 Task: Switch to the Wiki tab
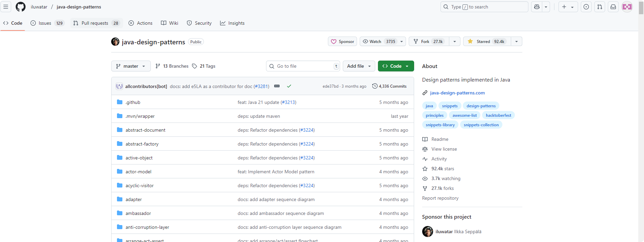(x=170, y=23)
